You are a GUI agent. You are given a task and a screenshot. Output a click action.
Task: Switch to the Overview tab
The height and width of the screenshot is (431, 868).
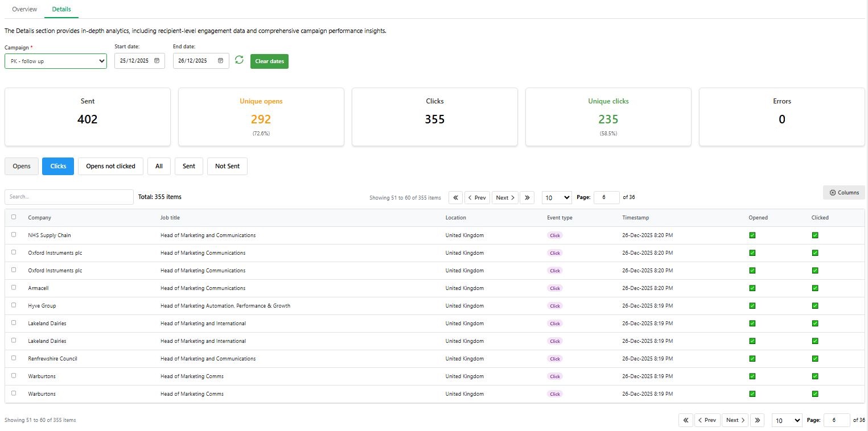[x=24, y=9]
